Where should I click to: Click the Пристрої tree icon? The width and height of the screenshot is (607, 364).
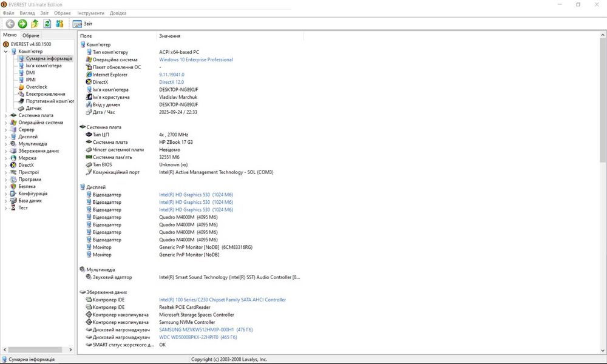click(x=13, y=172)
